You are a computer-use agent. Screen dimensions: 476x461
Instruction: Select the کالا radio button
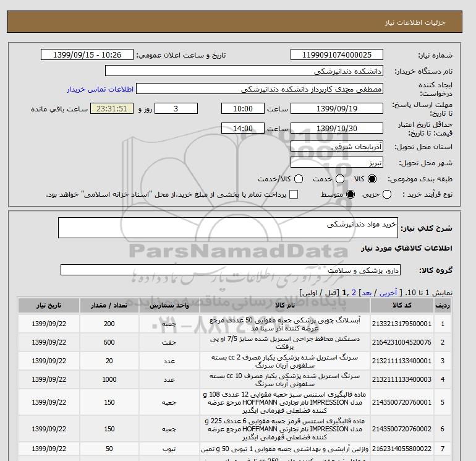click(372, 179)
